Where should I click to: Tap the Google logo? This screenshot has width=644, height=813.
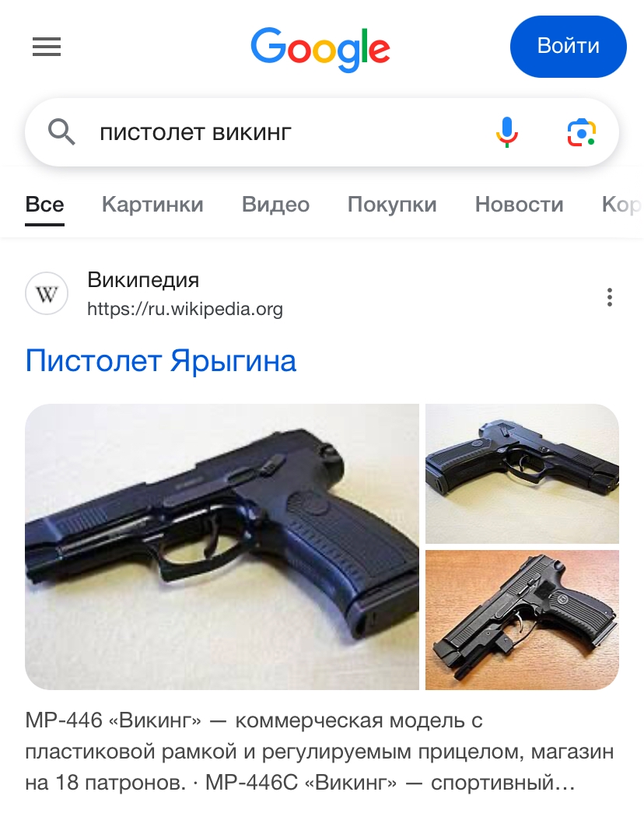[x=320, y=49]
